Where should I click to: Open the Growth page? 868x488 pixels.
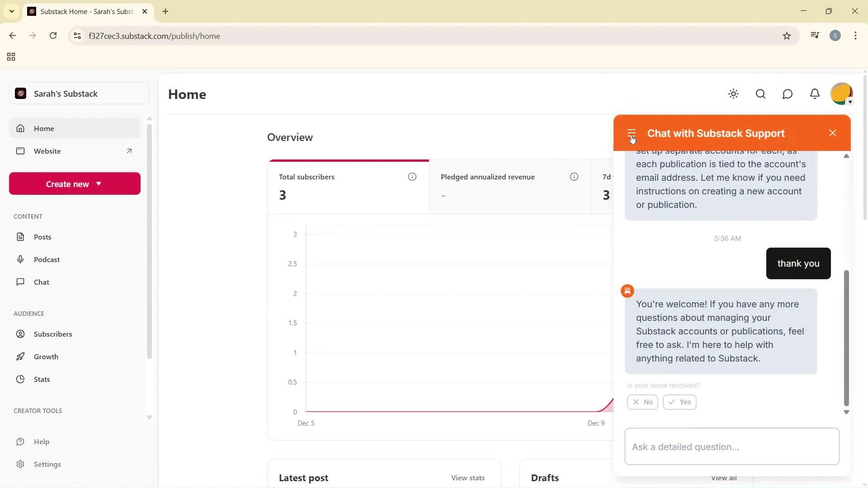click(46, 356)
